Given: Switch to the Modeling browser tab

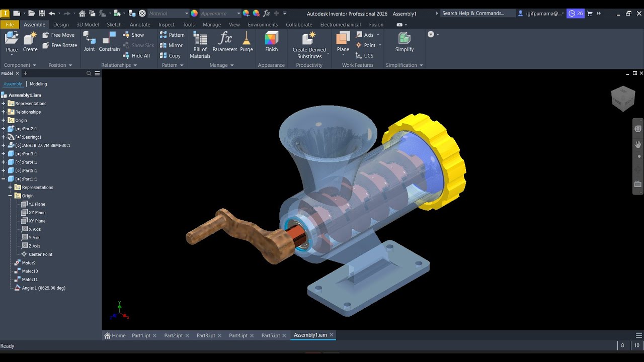Looking at the screenshot, I should (x=38, y=84).
